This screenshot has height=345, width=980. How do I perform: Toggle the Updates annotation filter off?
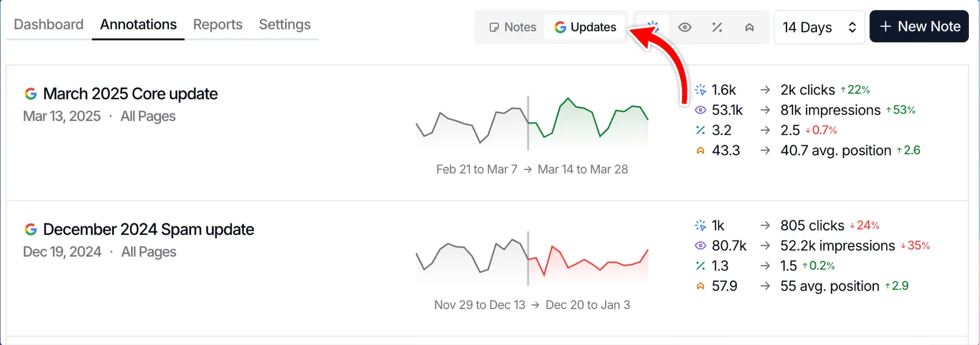tap(585, 27)
